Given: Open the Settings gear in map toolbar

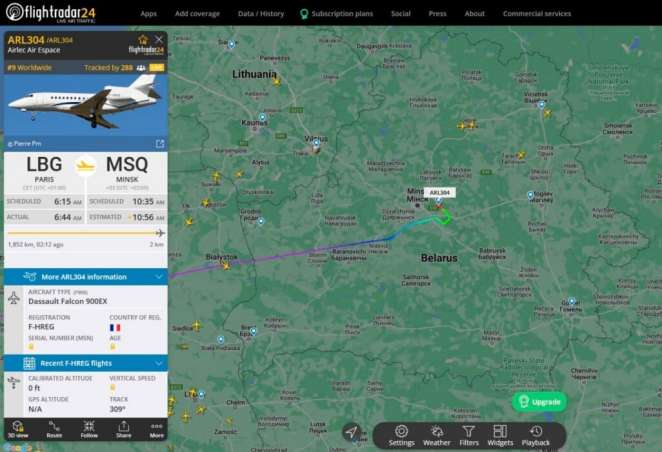Looking at the screenshot, I should coord(401,436).
